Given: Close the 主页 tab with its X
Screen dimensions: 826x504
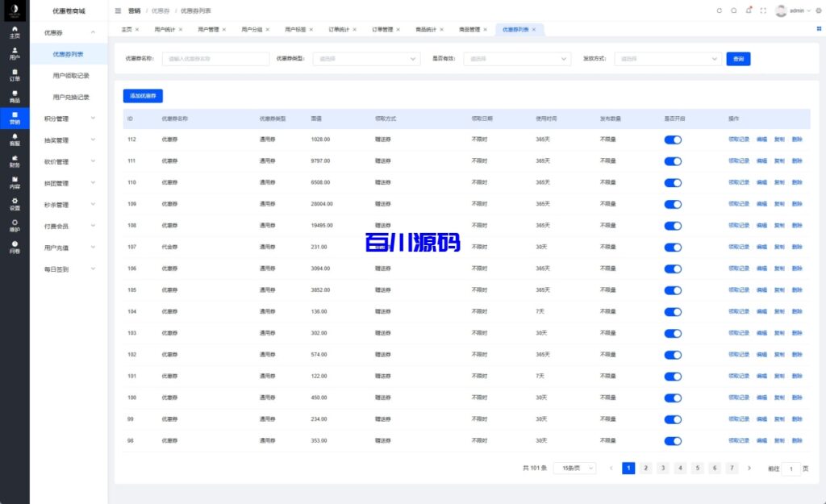Looking at the screenshot, I should [137, 30].
